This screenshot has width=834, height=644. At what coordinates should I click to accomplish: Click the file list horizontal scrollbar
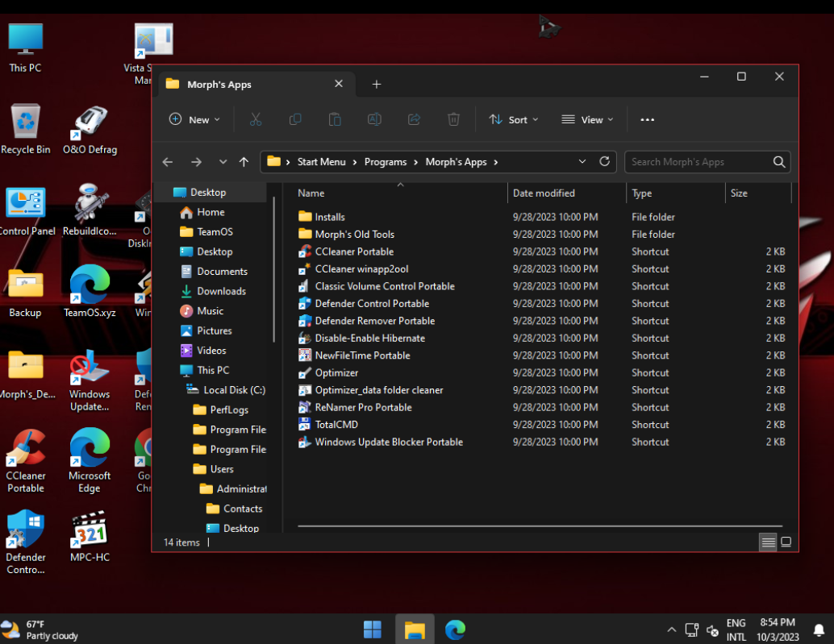coord(540,526)
